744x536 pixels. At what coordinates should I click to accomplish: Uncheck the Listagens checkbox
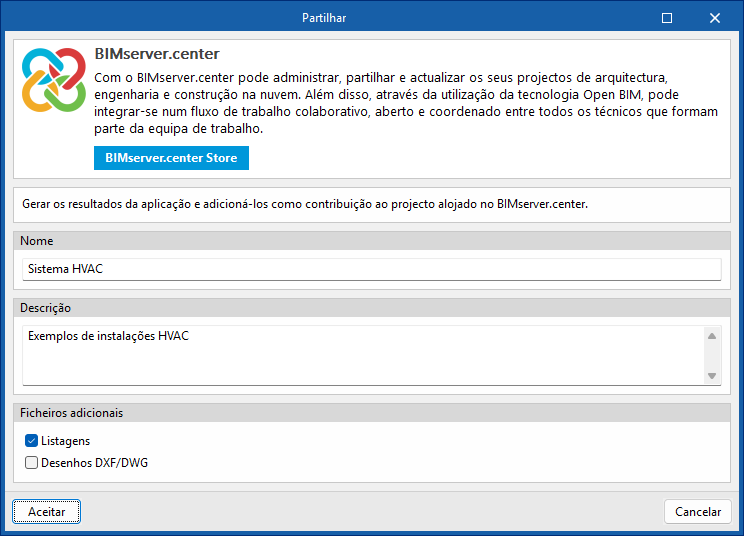pyautogui.click(x=32, y=441)
